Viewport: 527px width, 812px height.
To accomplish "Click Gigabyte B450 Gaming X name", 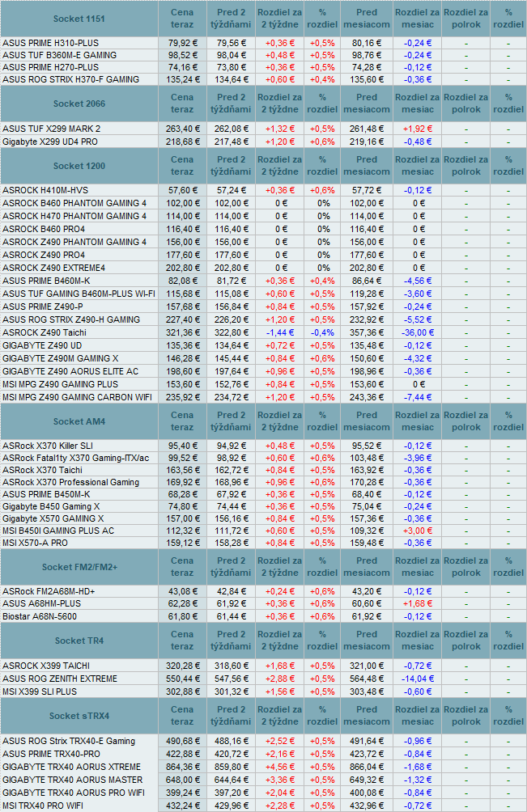I will [51, 506].
